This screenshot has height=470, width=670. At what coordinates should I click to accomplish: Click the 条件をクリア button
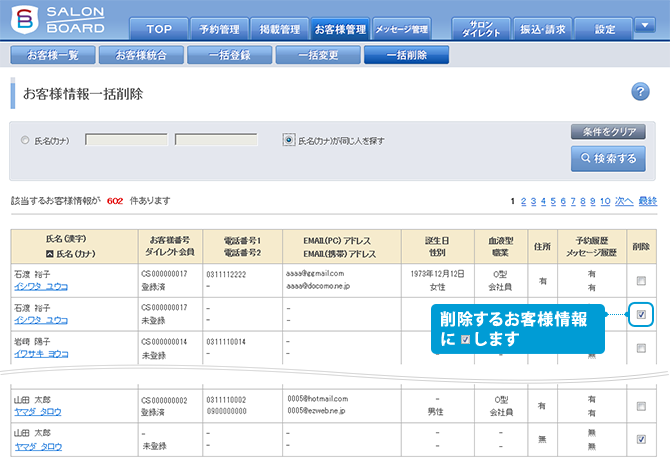click(608, 132)
